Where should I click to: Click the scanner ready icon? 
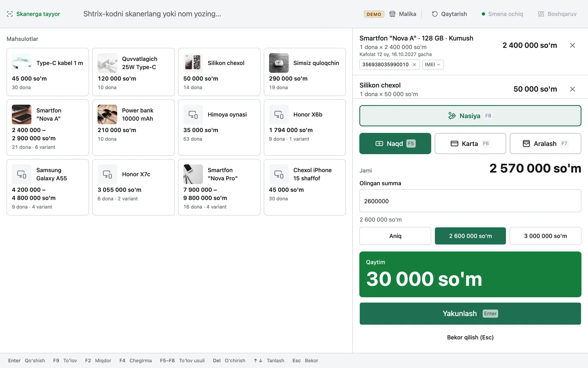10,14
